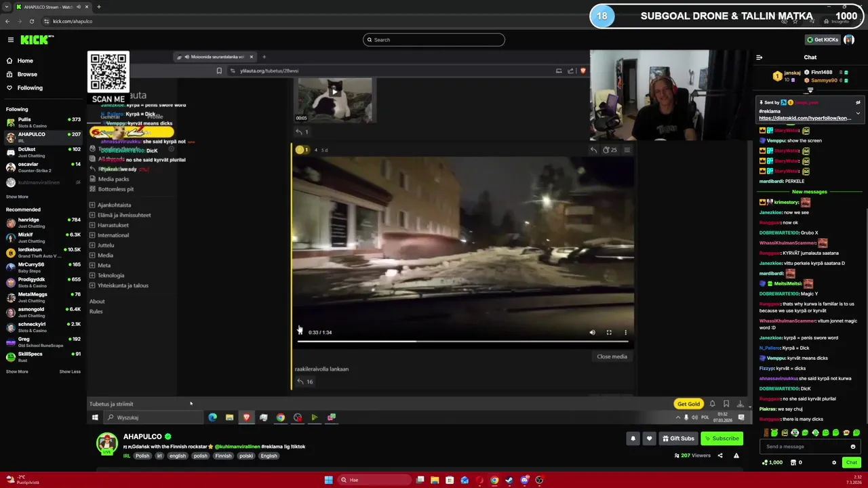The image size is (868, 488).
Task: Open Chrome from the taskbar
Action: click(494, 480)
